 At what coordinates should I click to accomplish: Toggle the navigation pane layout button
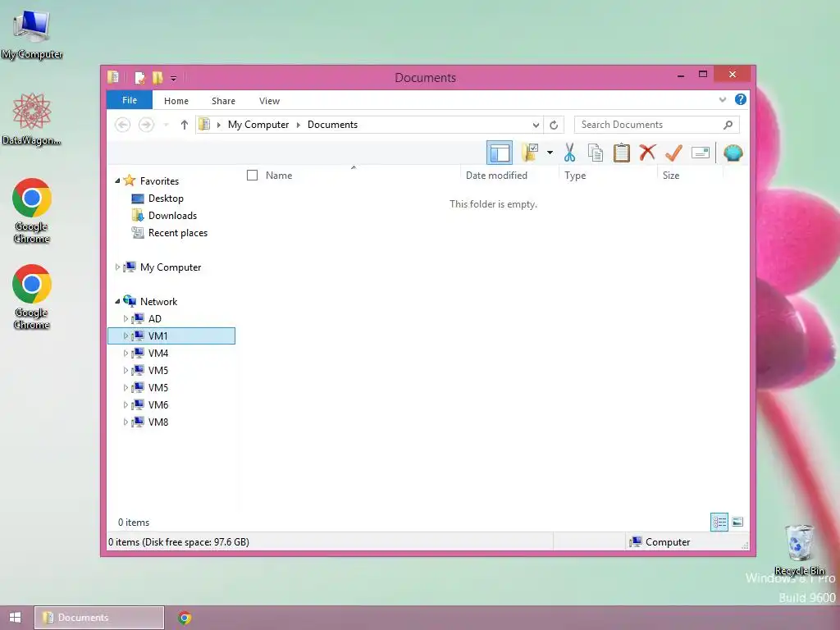(500, 153)
